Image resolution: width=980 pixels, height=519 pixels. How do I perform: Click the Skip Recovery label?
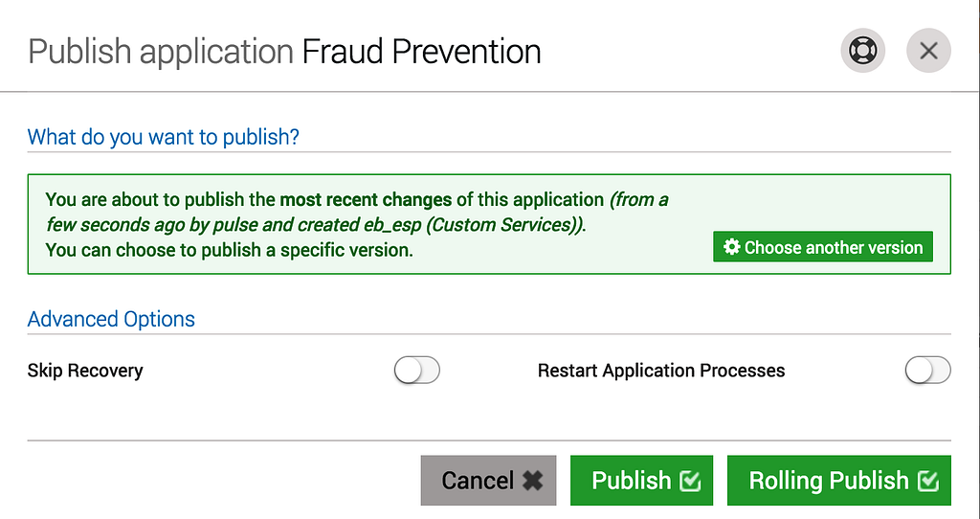tap(85, 371)
